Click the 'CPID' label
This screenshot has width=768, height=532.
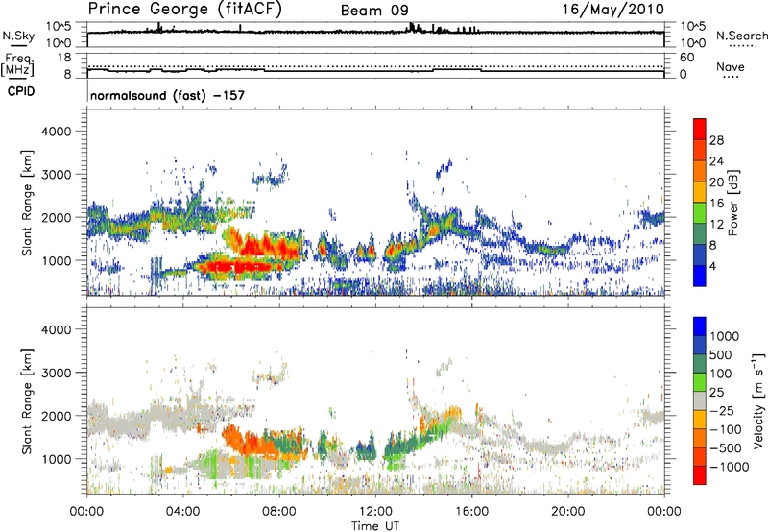[21, 91]
